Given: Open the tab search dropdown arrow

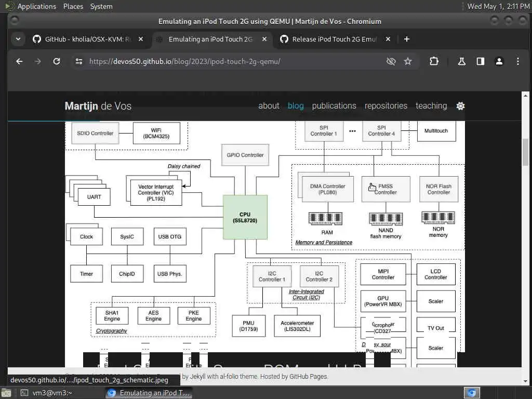Looking at the screenshot, I should pos(18,39).
